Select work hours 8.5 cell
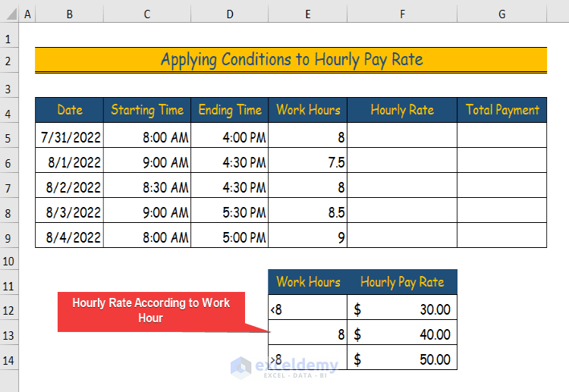The width and height of the screenshot is (569, 392). click(x=308, y=210)
